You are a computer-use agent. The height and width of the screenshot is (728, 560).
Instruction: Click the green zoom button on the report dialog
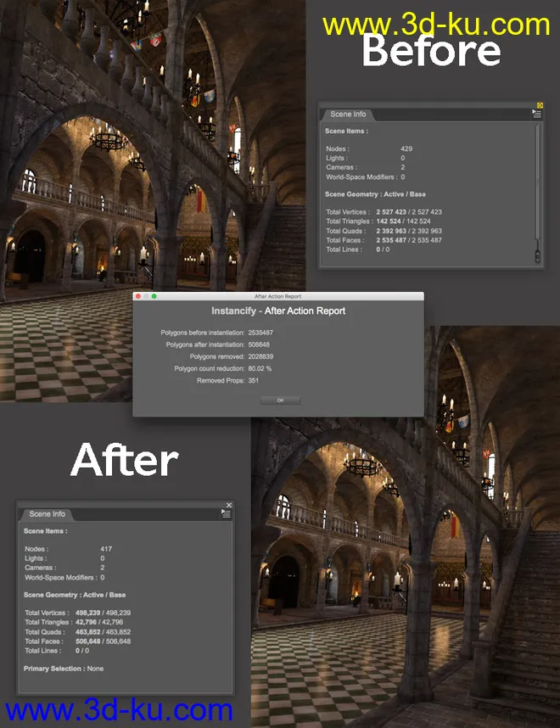pos(154,296)
